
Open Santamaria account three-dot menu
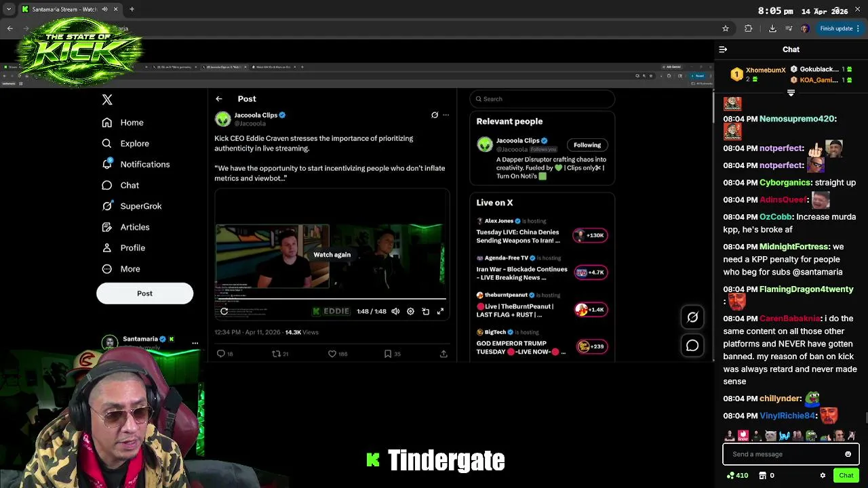click(x=195, y=343)
